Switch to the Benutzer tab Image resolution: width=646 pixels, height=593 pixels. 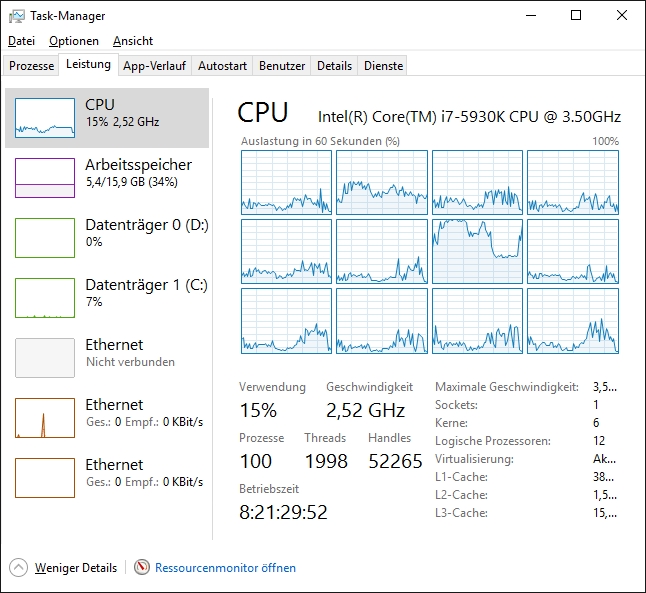pyautogui.click(x=282, y=66)
